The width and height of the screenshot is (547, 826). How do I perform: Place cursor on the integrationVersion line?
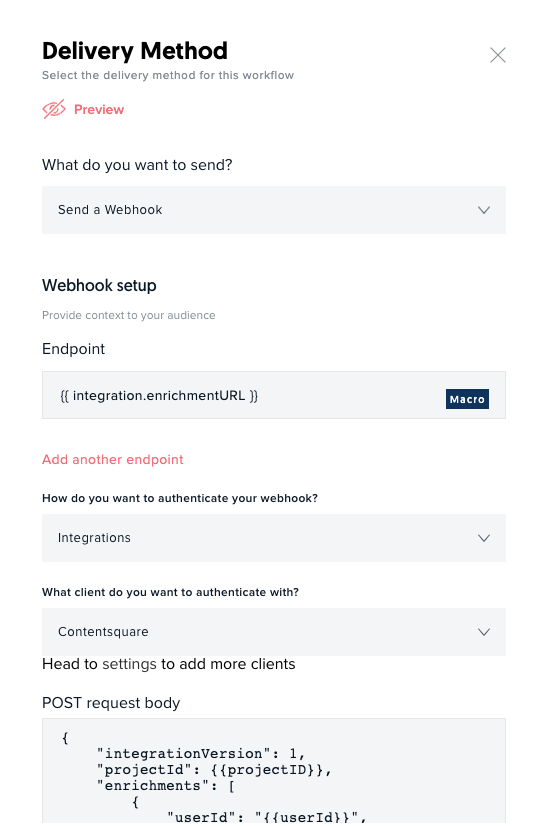pyautogui.click(x=201, y=753)
